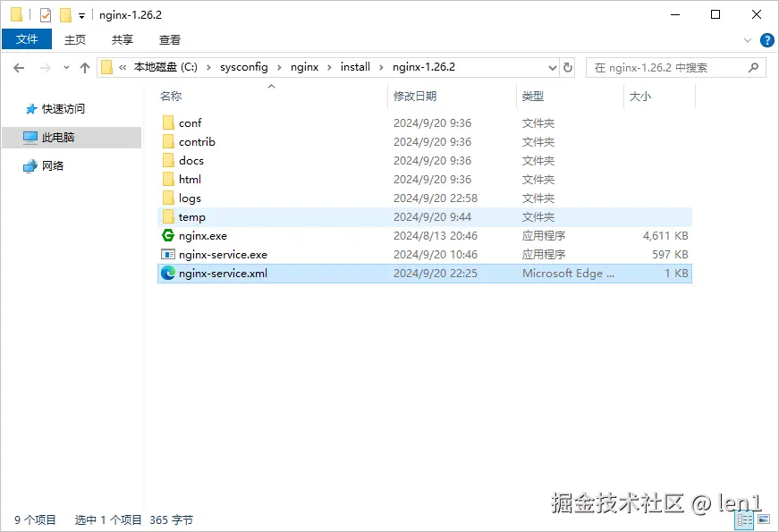The image size is (779, 532).
Task: Open recent locations dropdown arrow
Action: click(66, 68)
